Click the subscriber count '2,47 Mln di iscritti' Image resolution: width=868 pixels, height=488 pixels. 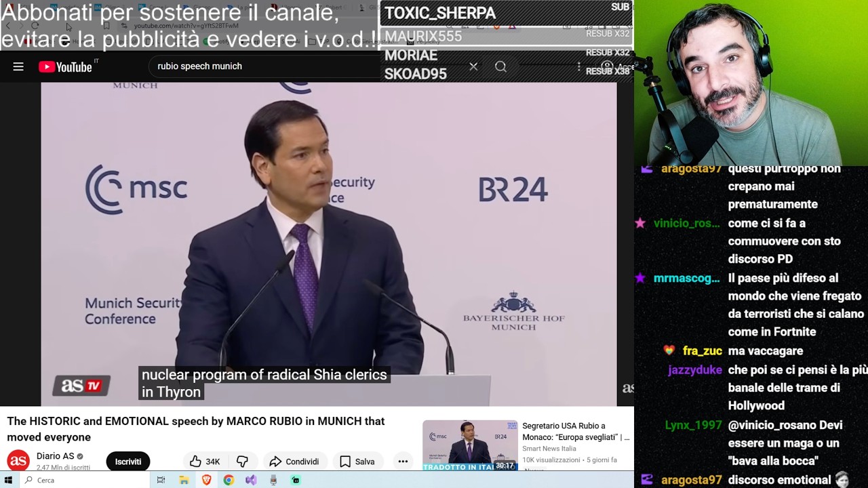click(x=63, y=468)
